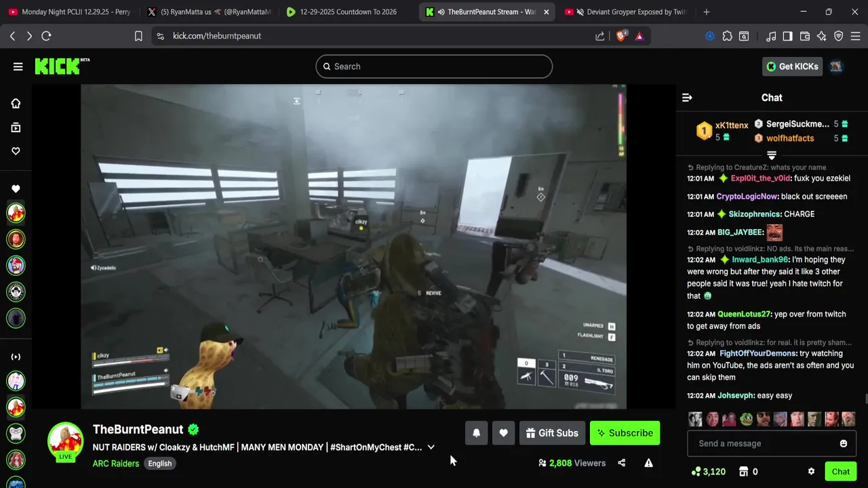
Task: Click the English language tag
Action: point(160,464)
